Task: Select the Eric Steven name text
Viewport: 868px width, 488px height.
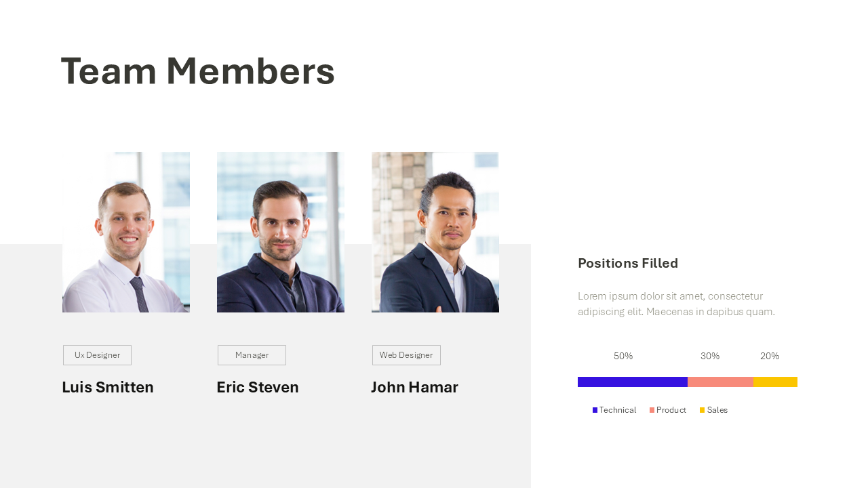Action: point(258,387)
